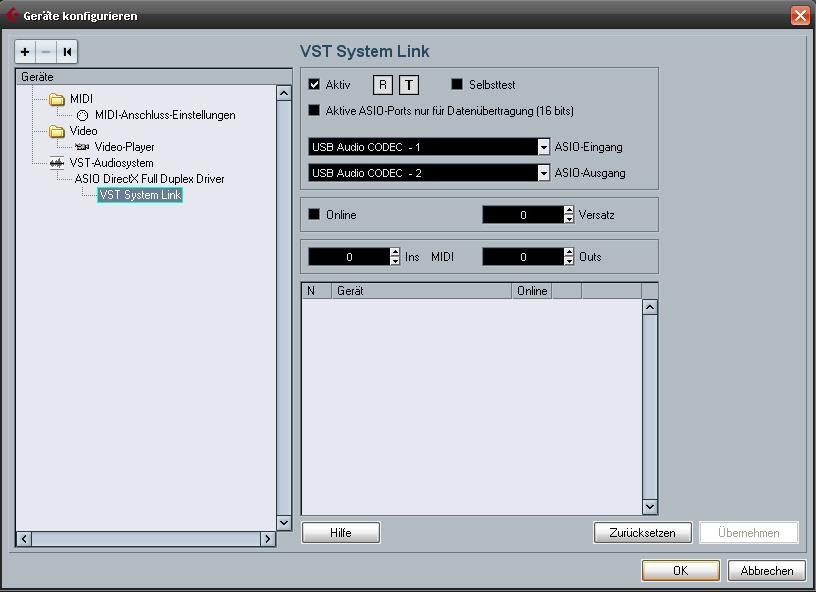Click the Hilfe button
The image size is (816, 592).
click(x=341, y=533)
